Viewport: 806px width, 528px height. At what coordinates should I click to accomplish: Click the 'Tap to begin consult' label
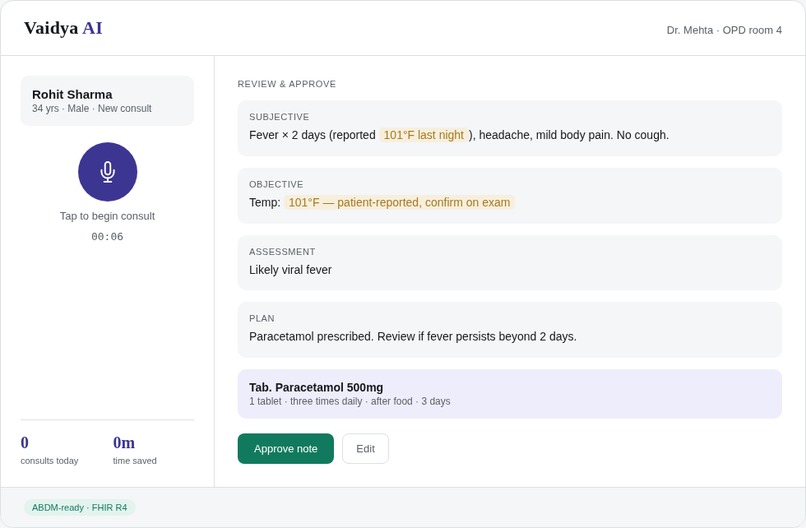(107, 216)
